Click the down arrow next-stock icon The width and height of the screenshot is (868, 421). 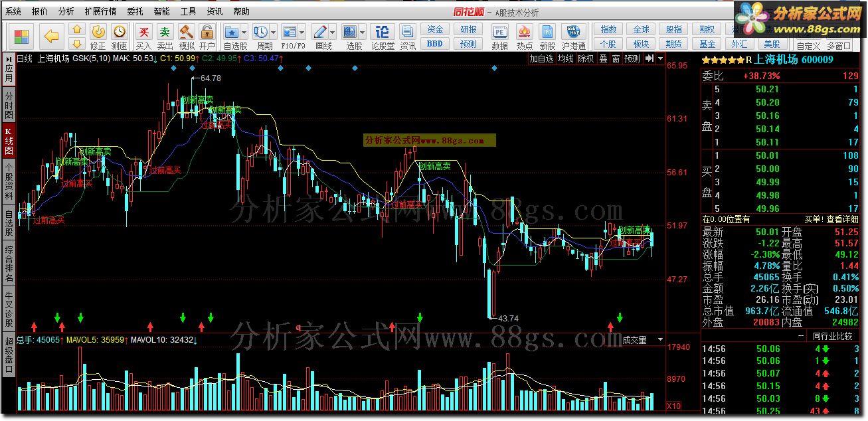coord(77,44)
